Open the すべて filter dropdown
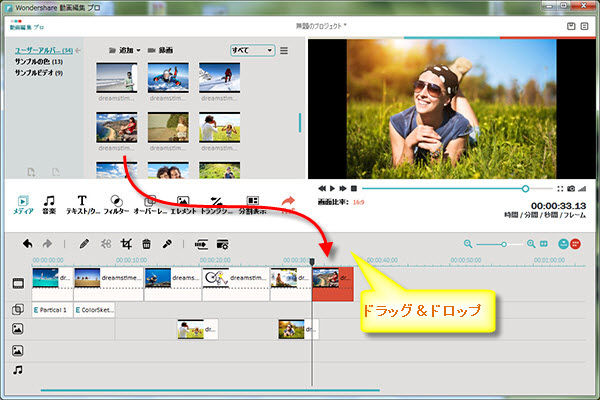This screenshot has height=400, width=600. coord(251,49)
